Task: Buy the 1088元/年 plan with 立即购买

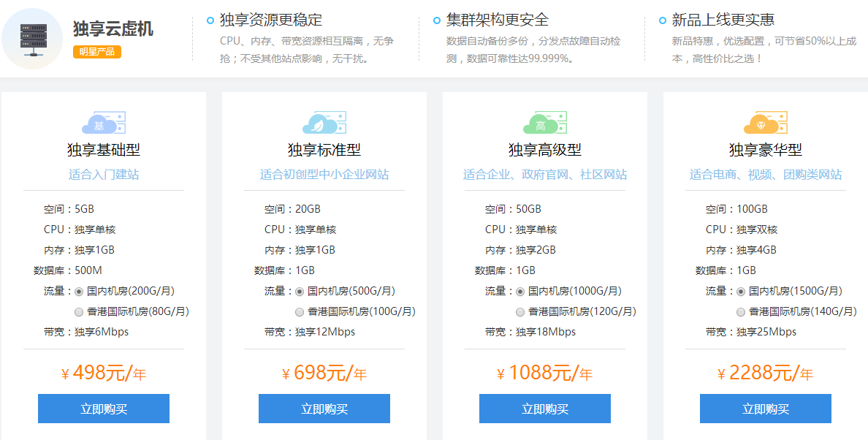Action: (545, 409)
